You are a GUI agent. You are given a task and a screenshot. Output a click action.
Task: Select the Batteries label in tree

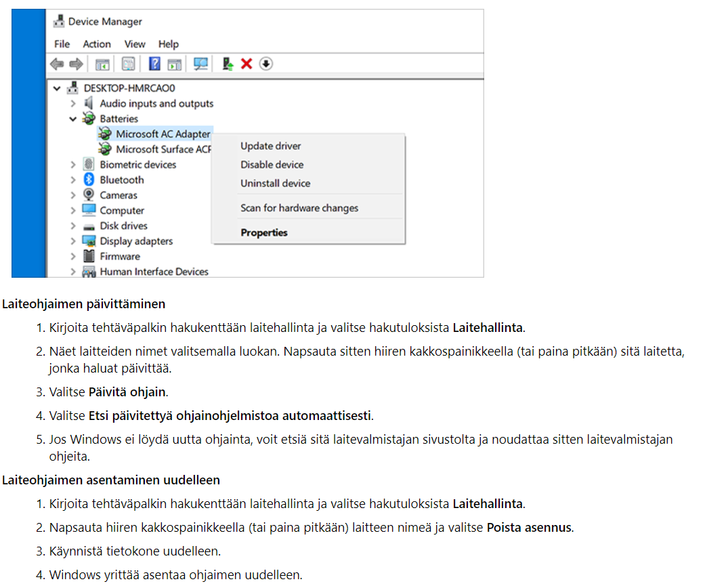point(119,119)
